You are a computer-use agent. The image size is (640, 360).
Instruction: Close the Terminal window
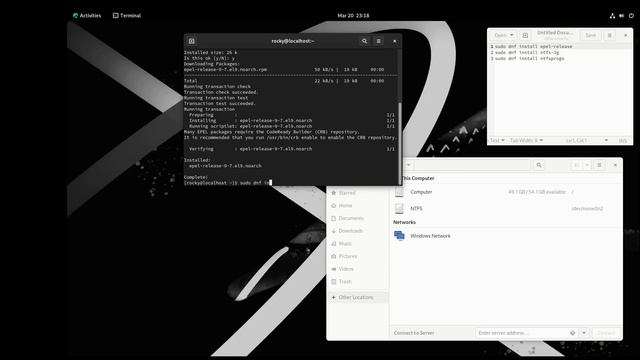click(394, 41)
